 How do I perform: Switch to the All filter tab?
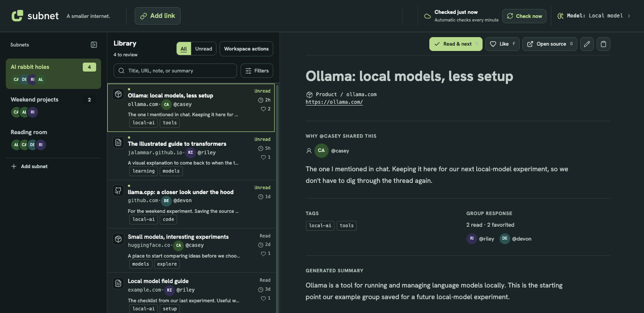(184, 49)
